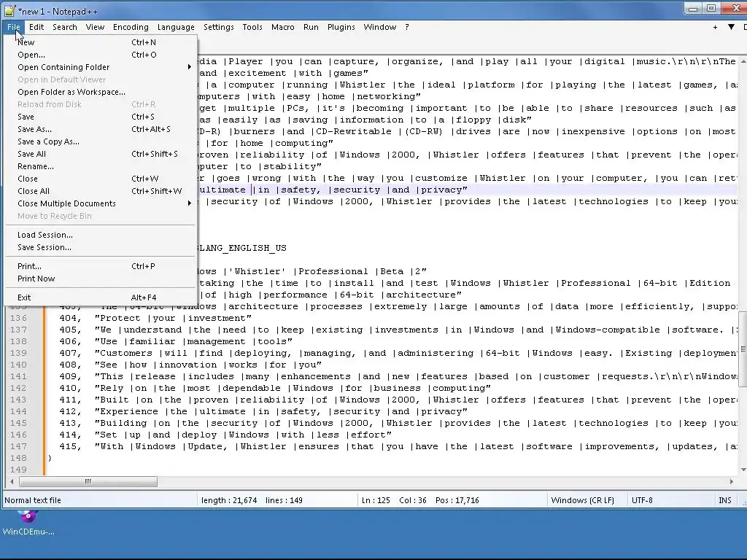
Task: Open the Run menu
Action: click(x=311, y=27)
